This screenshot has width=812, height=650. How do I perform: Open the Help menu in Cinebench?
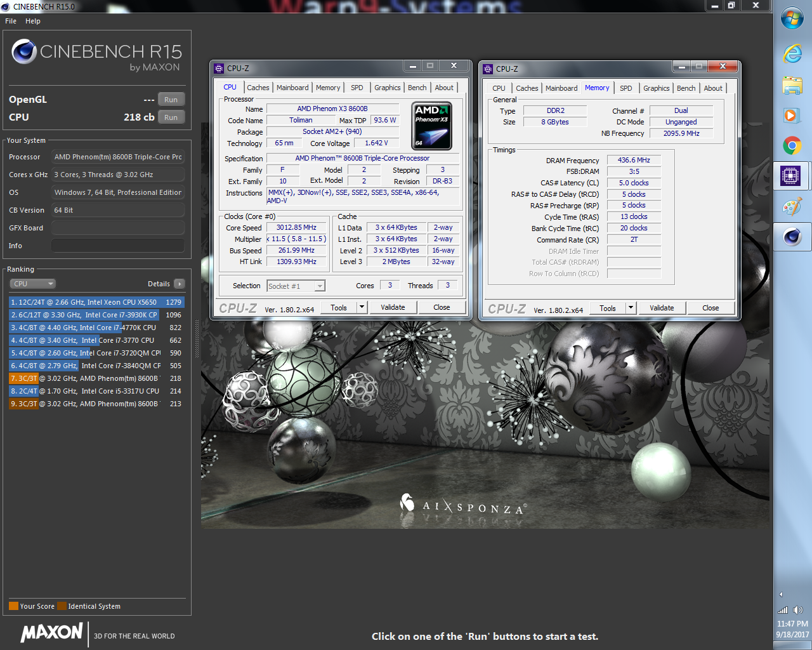point(33,21)
